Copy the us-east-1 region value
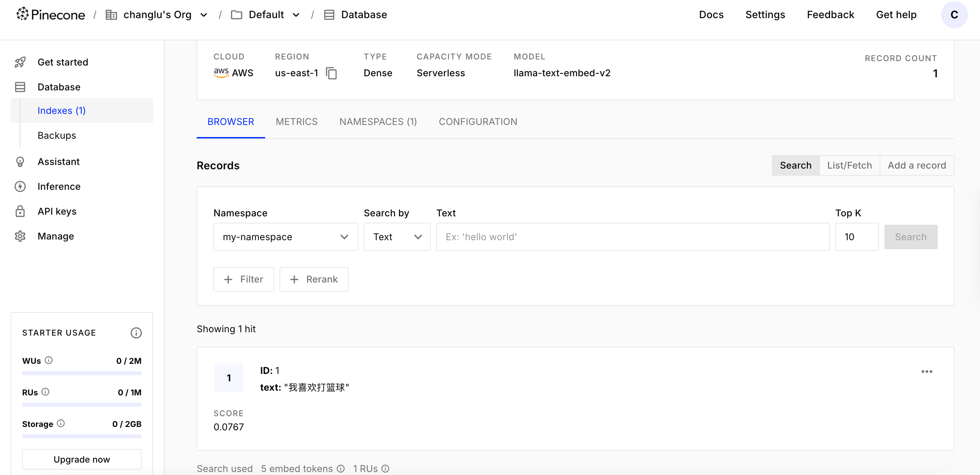This screenshot has width=980, height=475. tap(331, 73)
